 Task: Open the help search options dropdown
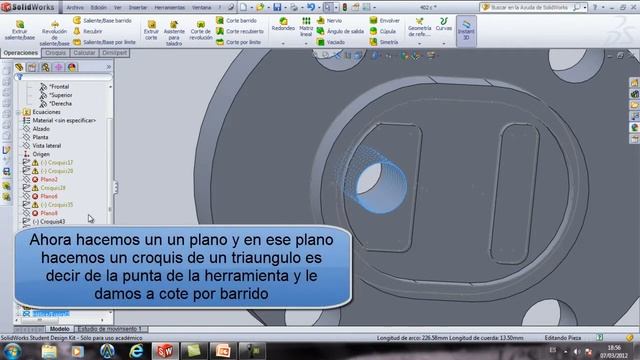[x=585, y=7]
